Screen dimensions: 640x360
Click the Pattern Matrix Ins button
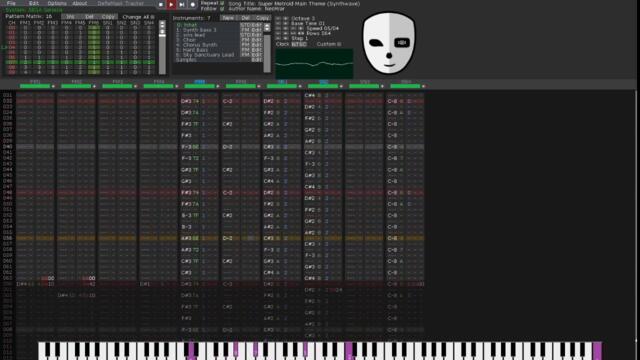pyautogui.click(x=70, y=17)
